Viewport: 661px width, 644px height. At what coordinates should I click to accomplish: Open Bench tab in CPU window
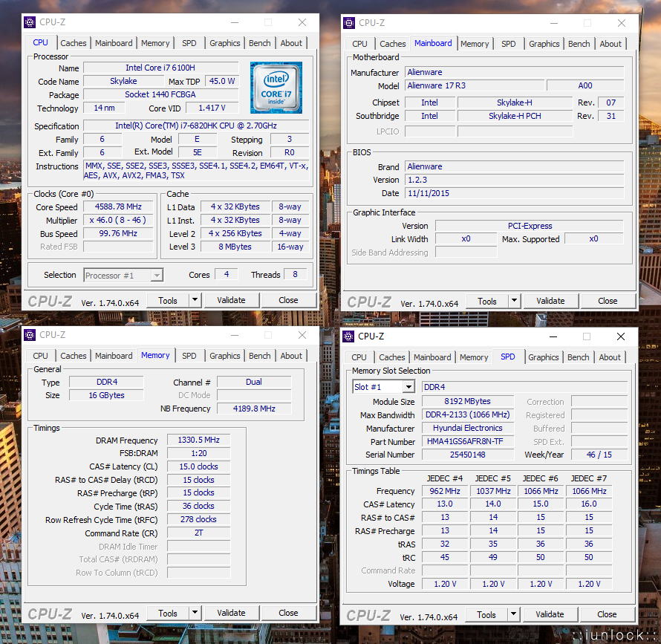[260, 43]
